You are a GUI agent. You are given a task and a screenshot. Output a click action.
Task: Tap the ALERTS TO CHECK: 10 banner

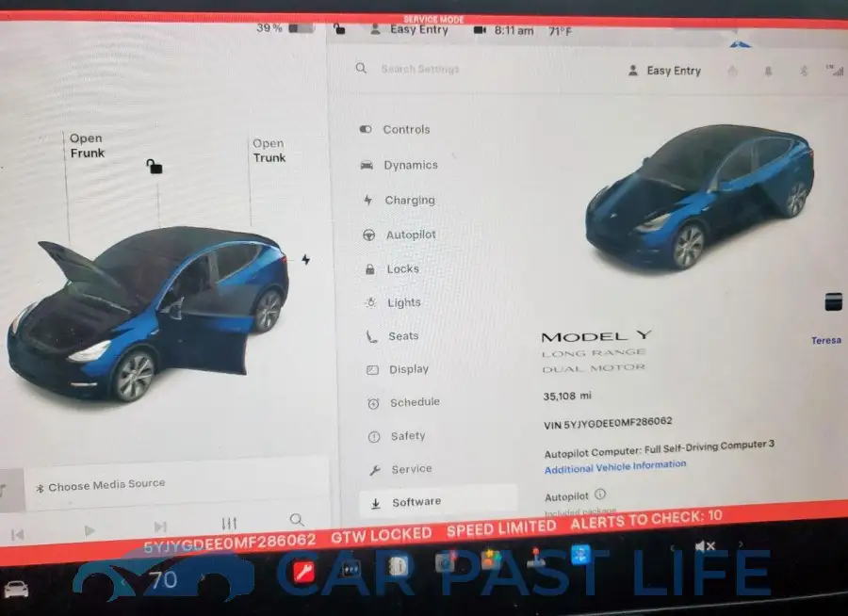click(646, 520)
